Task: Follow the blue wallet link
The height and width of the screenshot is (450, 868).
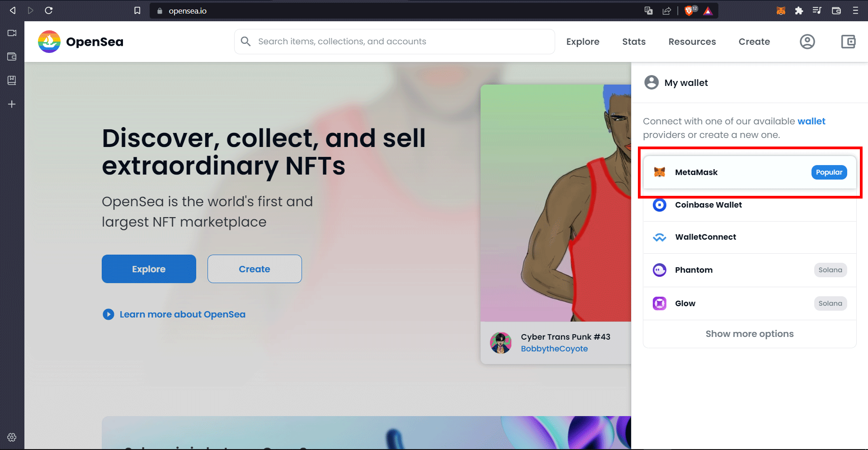Action: 811,121
